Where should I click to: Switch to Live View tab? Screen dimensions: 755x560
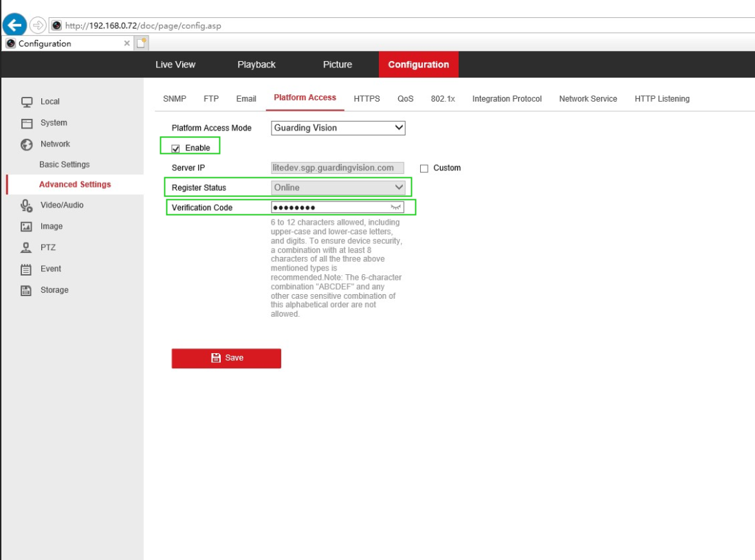click(175, 65)
